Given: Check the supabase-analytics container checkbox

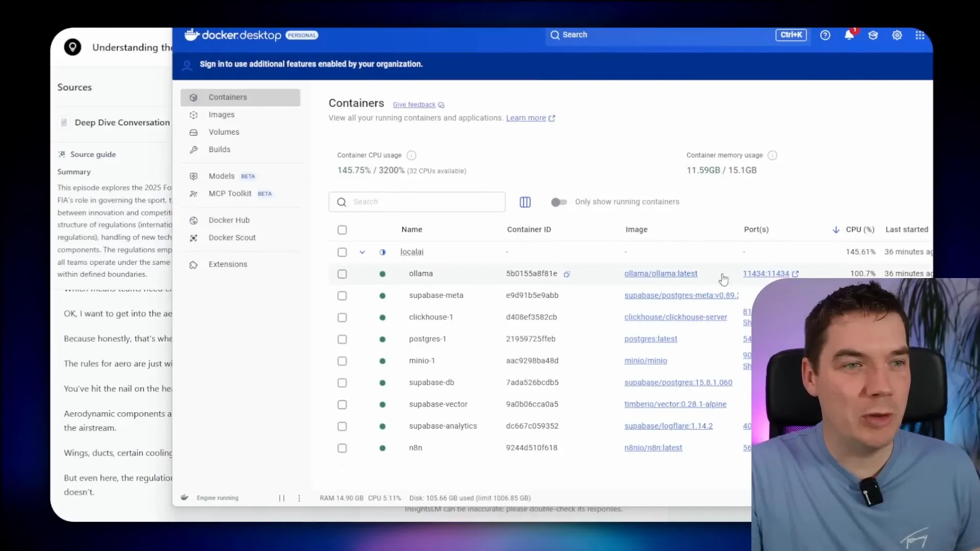Looking at the screenshot, I should (x=342, y=427).
